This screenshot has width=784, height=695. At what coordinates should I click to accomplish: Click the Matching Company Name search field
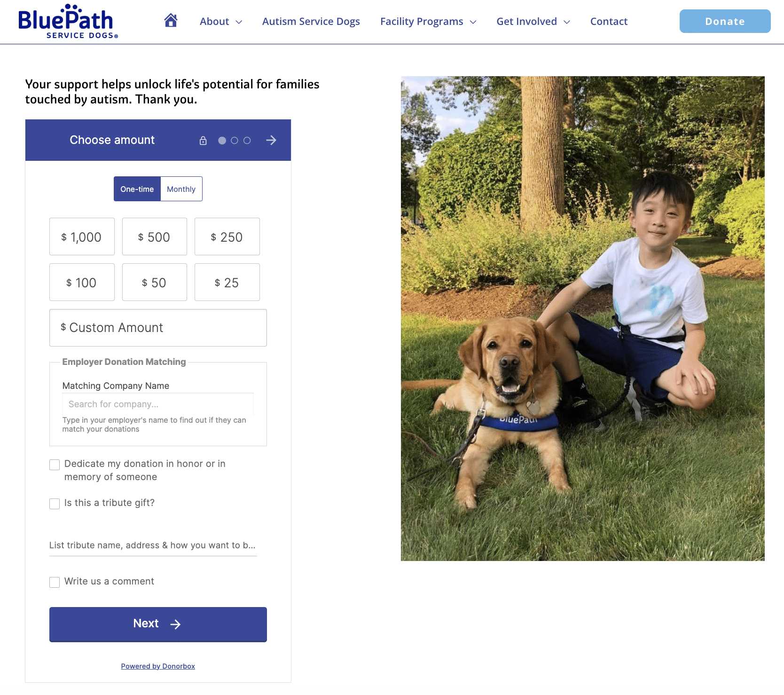pyautogui.click(x=158, y=404)
